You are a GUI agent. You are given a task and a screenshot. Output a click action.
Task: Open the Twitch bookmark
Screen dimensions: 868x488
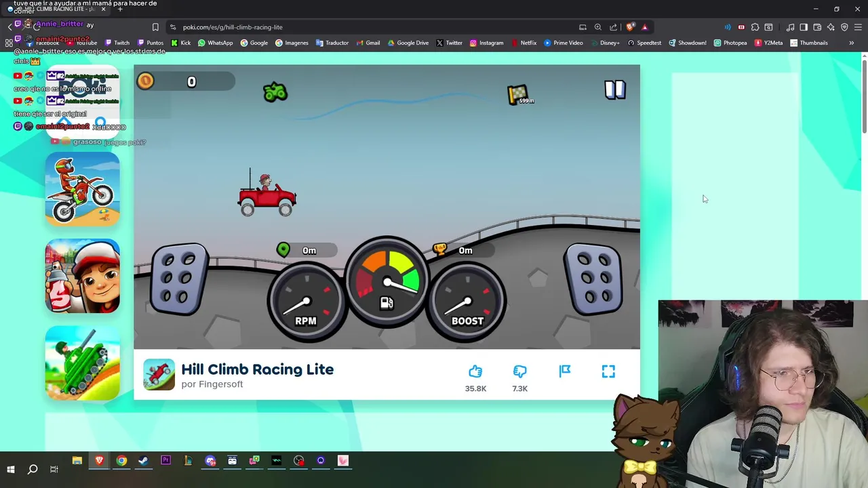coord(117,43)
